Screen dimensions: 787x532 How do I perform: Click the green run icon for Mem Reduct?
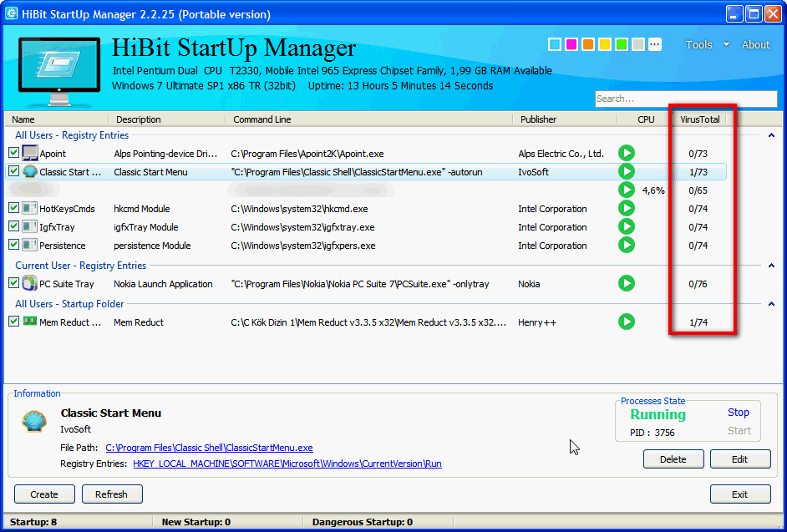tap(627, 322)
